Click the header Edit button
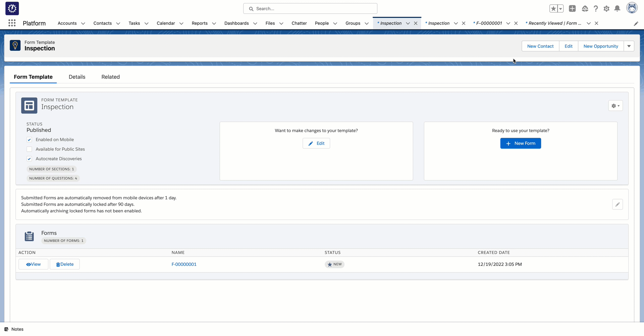The image size is (644, 336). [x=569, y=46]
